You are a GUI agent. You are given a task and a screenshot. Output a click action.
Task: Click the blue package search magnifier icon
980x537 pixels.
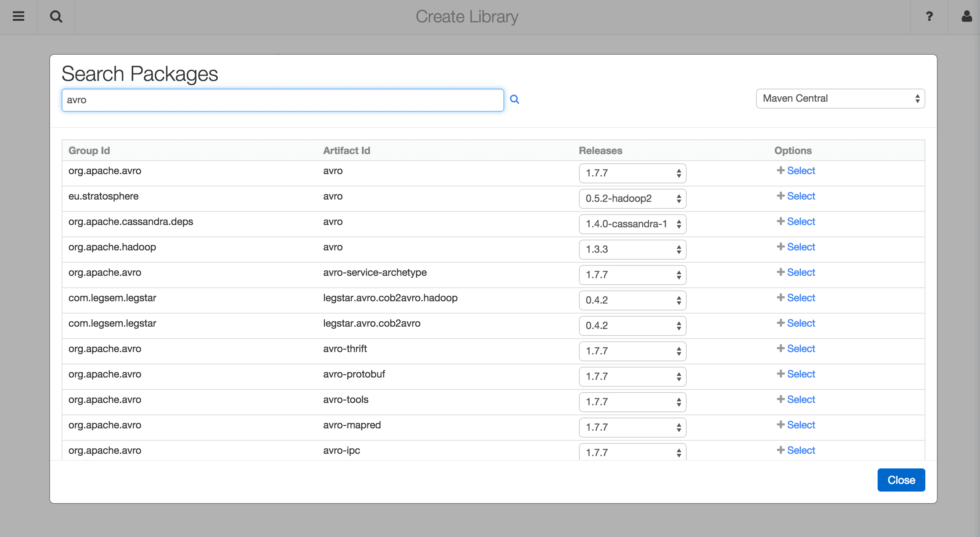[515, 99]
